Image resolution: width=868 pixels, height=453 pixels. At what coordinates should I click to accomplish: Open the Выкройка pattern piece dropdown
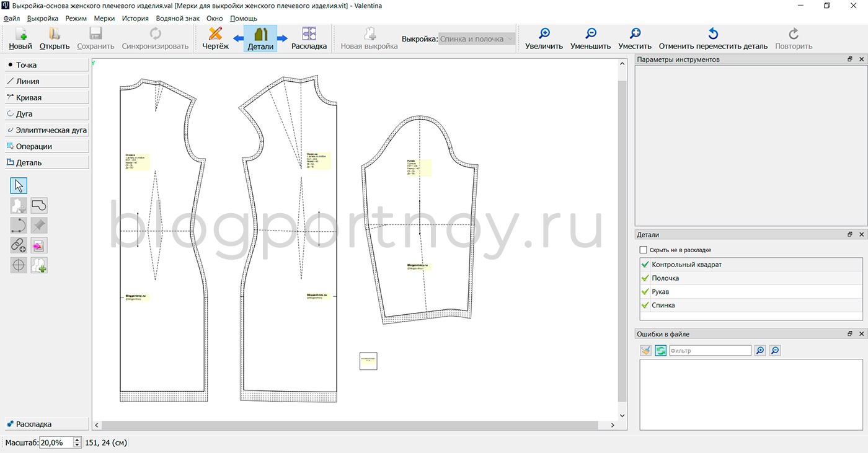(477, 39)
